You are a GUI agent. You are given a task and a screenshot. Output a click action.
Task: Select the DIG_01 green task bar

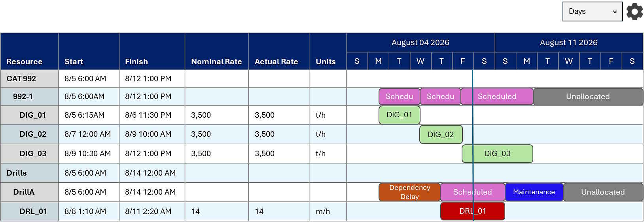pyautogui.click(x=399, y=115)
